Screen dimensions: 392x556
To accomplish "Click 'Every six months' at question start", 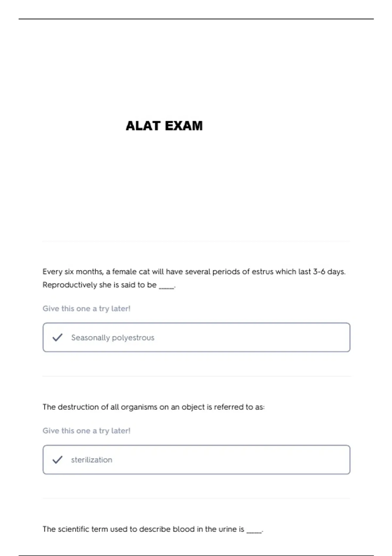I will pyautogui.click(x=73, y=271).
